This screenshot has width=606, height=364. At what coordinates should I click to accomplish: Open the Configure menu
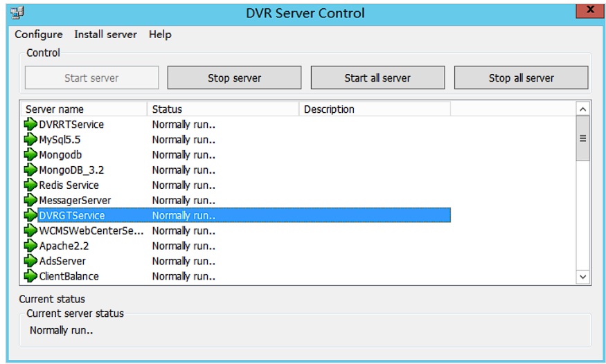pos(39,35)
